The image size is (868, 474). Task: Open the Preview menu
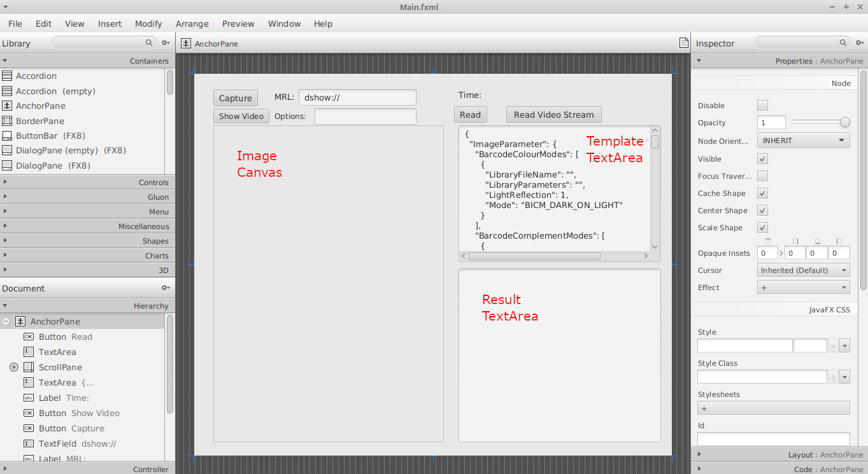click(x=238, y=24)
